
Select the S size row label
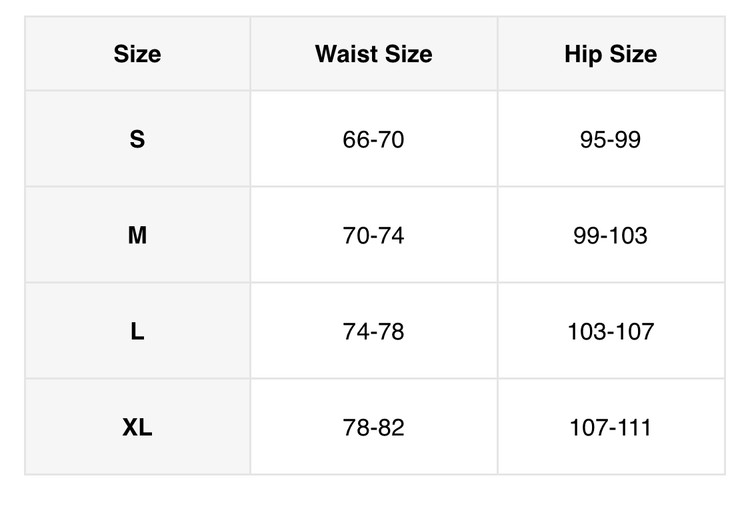tap(137, 140)
